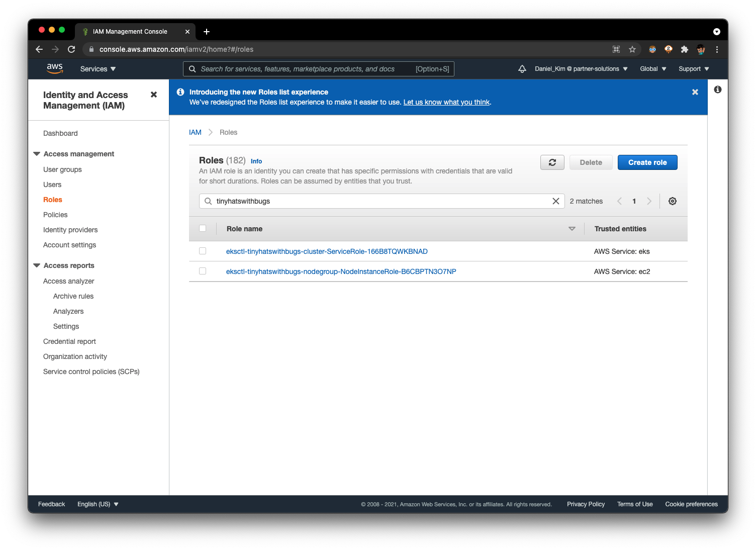
Task: Open Service control policies (SCPs)
Action: point(91,372)
